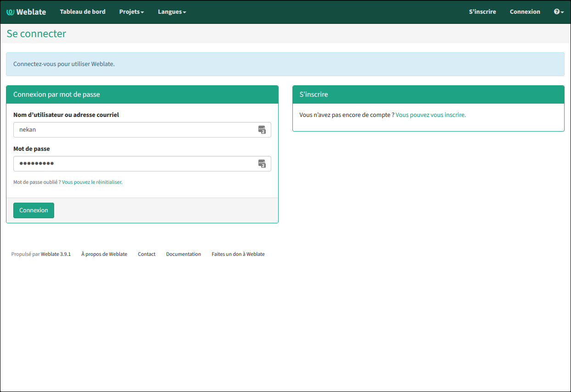Click the 'Se connecter' page heading
Image resolution: width=571 pixels, height=392 pixels.
[x=36, y=33]
